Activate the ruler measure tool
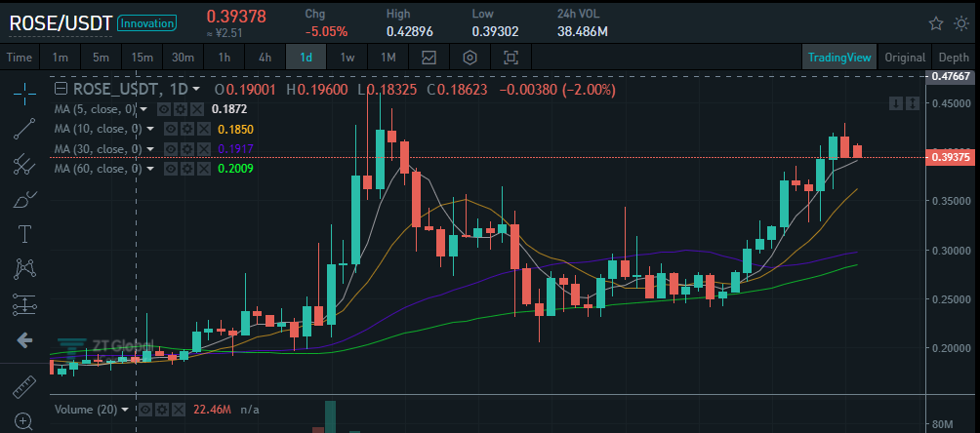 pos(24,386)
